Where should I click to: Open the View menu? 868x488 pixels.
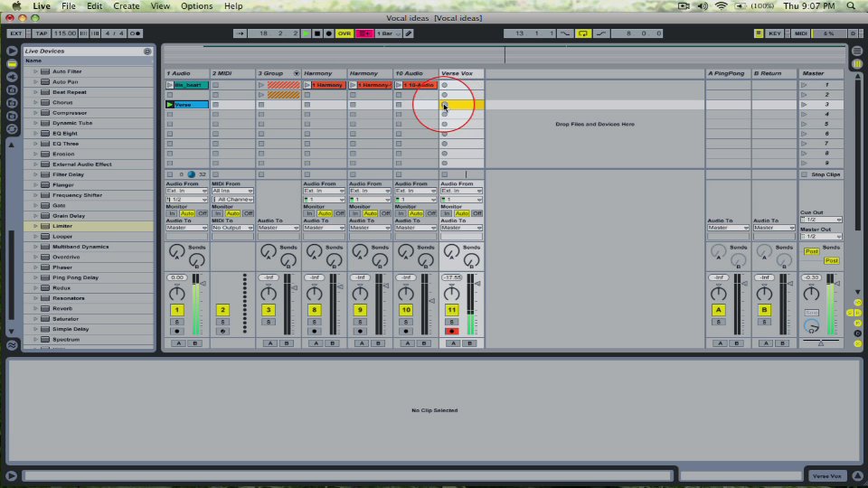(160, 6)
